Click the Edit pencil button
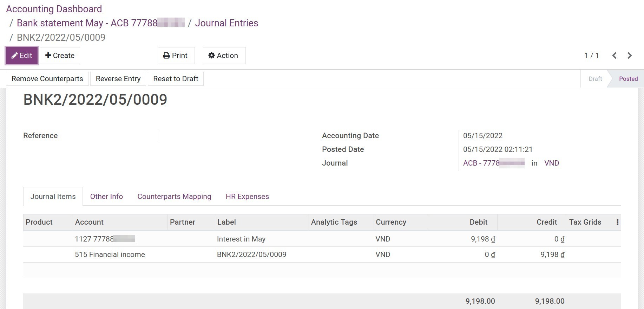644x309 pixels. point(22,56)
